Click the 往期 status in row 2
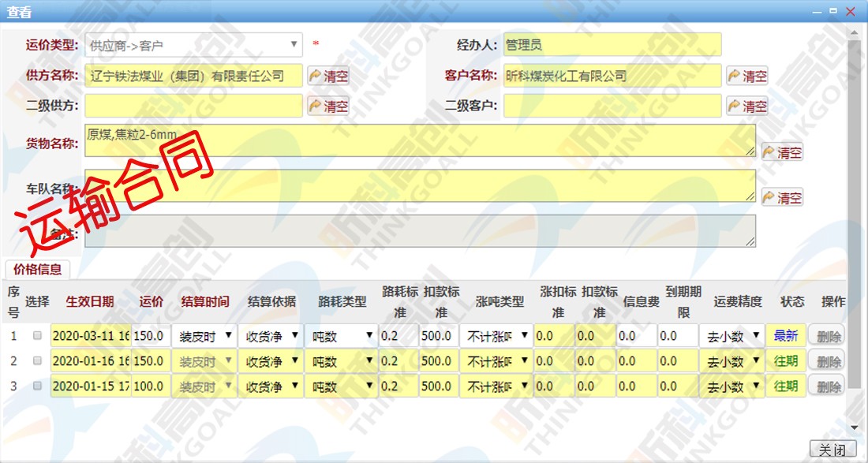This screenshot has width=868, height=463. coord(785,361)
